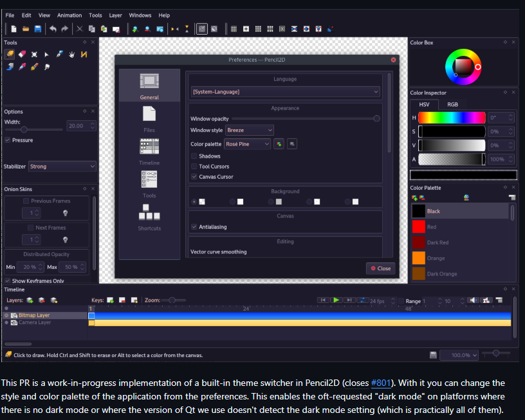This screenshot has width=525, height=420.
Task: Add a new layer in Timeline
Action: click(30, 300)
